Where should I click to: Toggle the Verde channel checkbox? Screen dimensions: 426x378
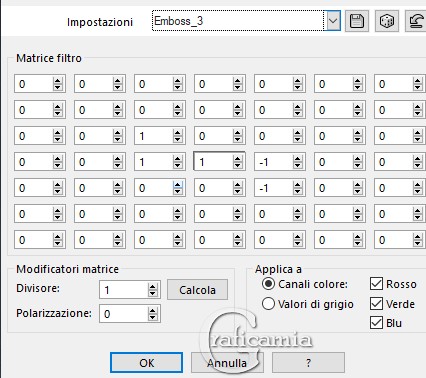(x=376, y=303)
